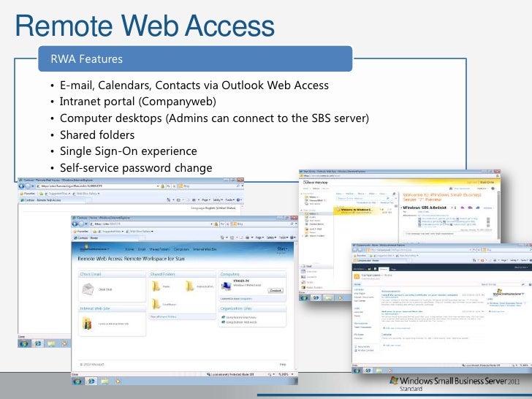This screenshot has width=532, height=399.
Task: Click the Computers panel computer icon
Action: pyautogui.click(x=226, y=286)
